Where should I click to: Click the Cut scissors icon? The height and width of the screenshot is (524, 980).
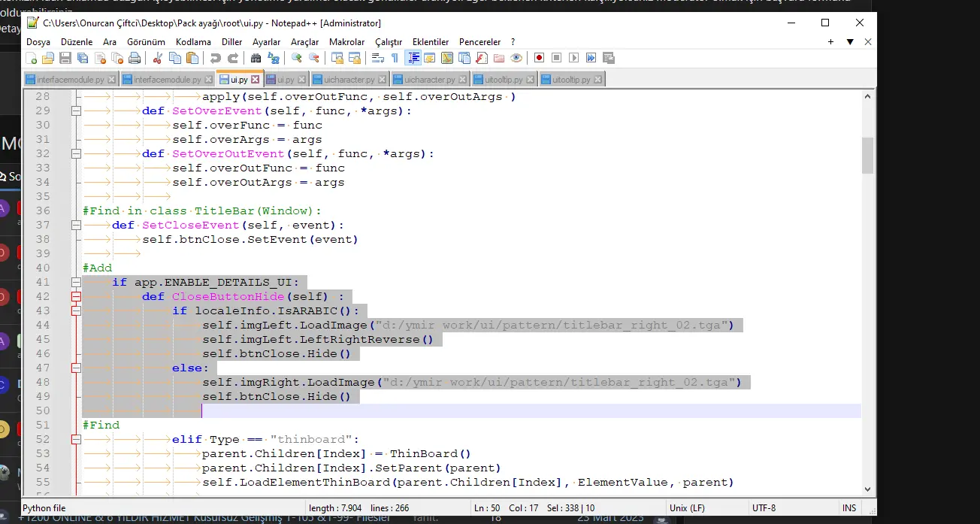pos(158,58)
